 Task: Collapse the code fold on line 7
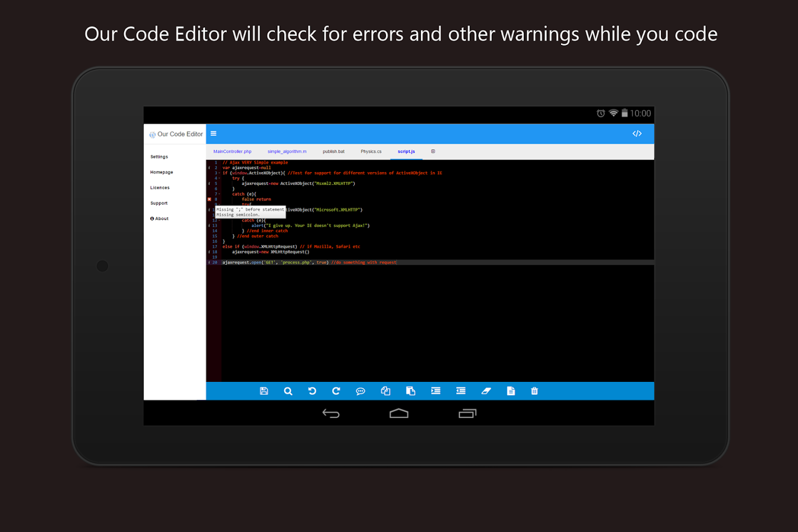[x=219, y=194]
